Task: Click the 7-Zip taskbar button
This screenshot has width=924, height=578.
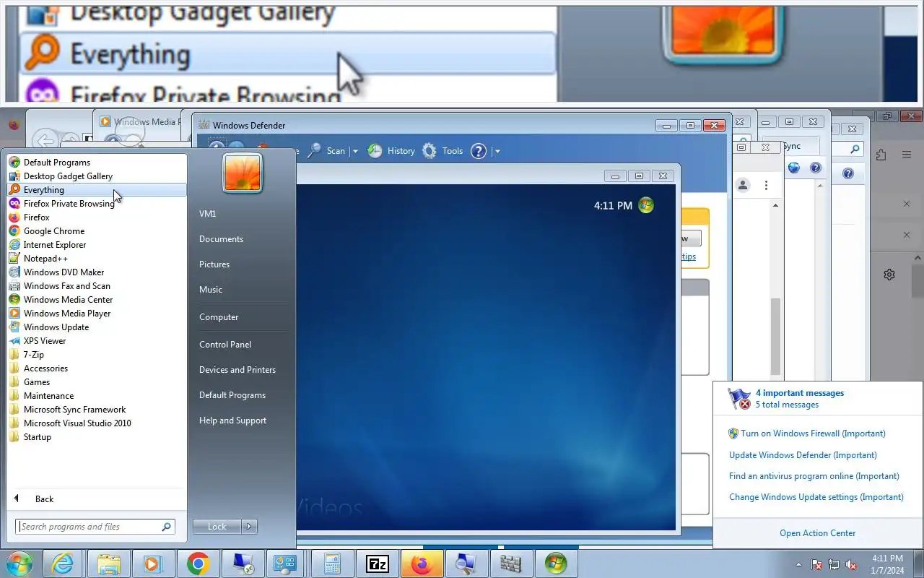Action: point(377,564)
